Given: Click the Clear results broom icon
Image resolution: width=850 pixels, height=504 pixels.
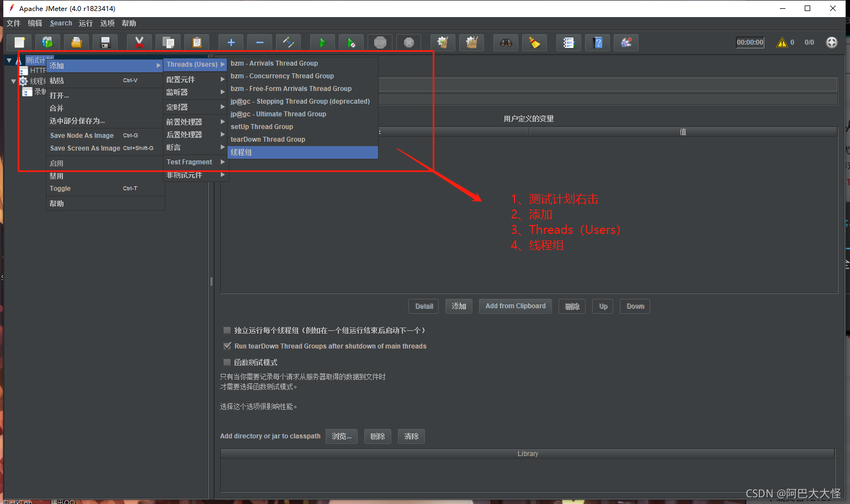Looking at the screenshot, I should [x=443, y=42].
